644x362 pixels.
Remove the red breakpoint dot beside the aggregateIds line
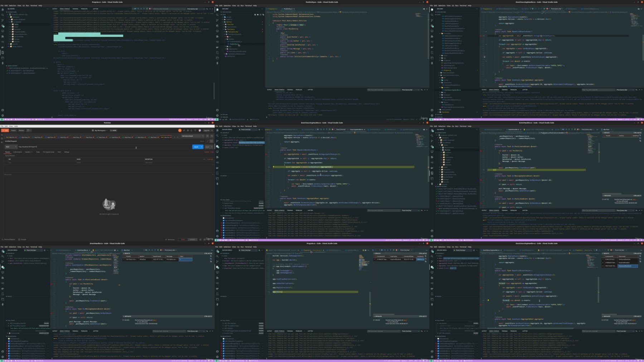coord(266,154)
